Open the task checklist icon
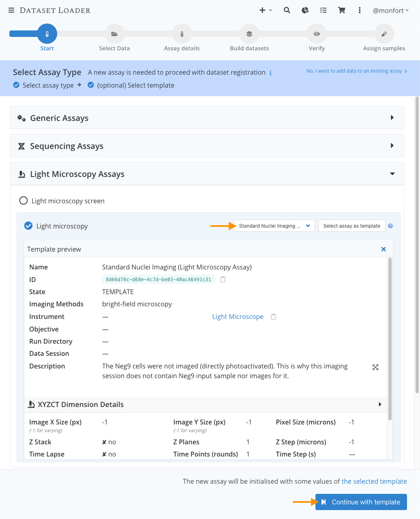 coord(323,10)
